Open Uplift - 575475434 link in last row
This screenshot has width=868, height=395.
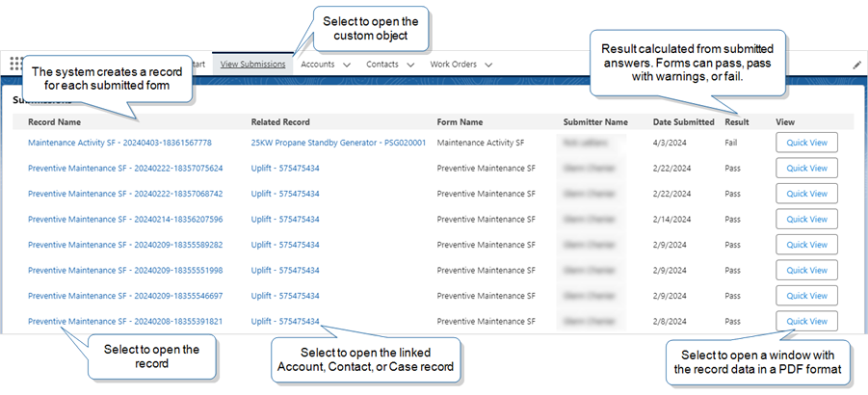tap(285, 321)
